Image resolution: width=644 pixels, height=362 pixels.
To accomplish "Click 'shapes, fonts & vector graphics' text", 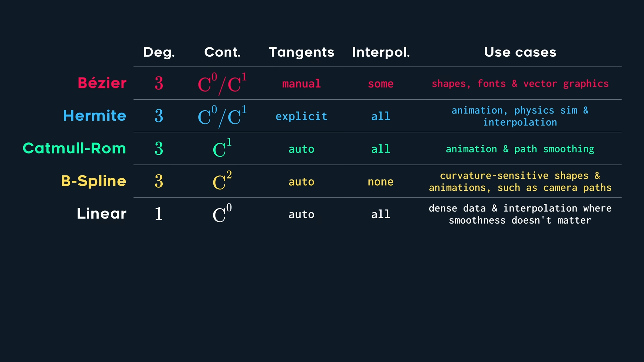I will [520, 83].
